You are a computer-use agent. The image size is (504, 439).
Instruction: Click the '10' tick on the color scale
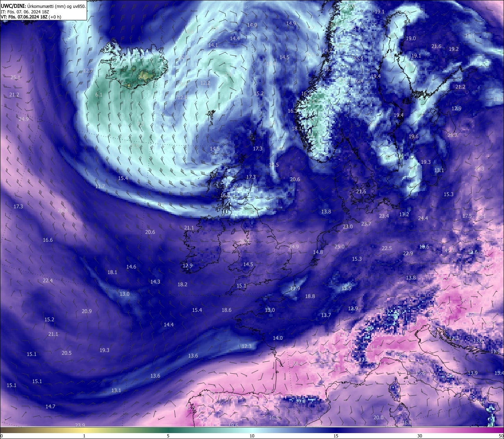252,436
